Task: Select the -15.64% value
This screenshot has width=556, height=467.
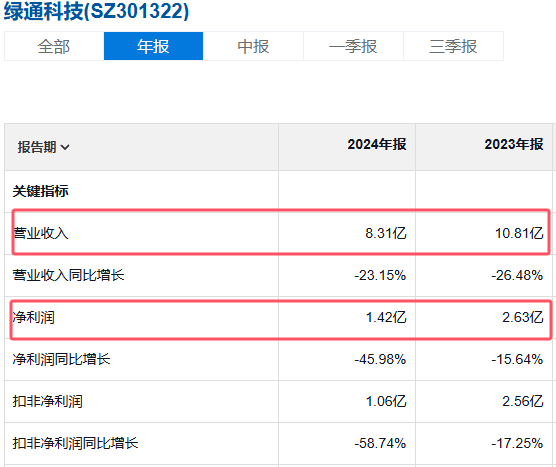Action: coord(517,359)
